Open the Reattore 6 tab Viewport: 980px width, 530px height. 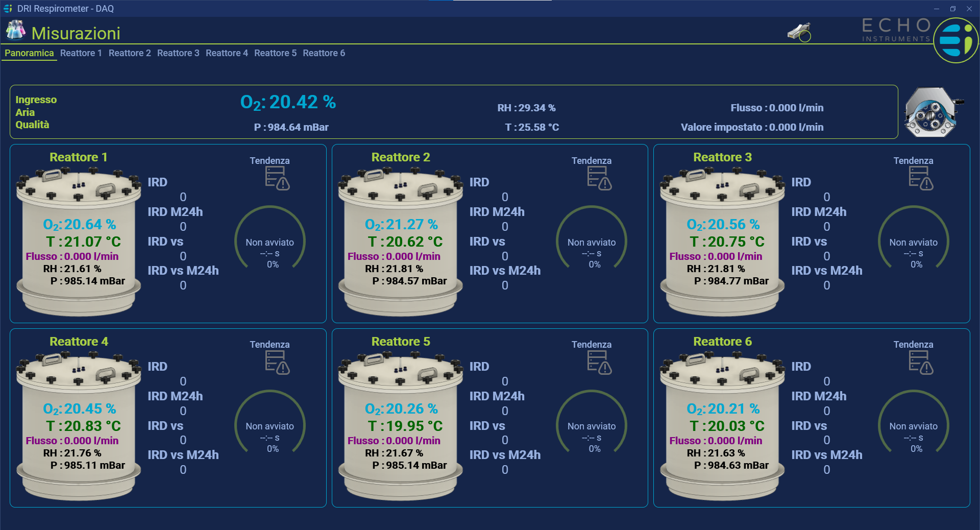324,53
